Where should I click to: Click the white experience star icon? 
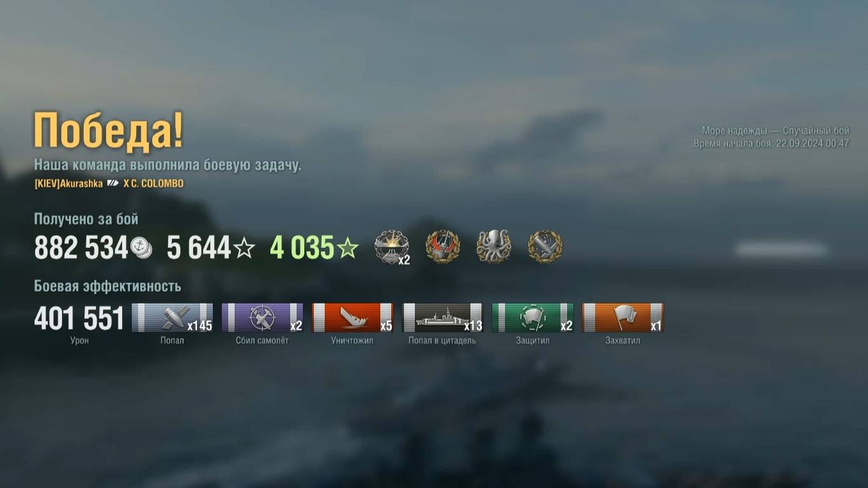[244, 248]
